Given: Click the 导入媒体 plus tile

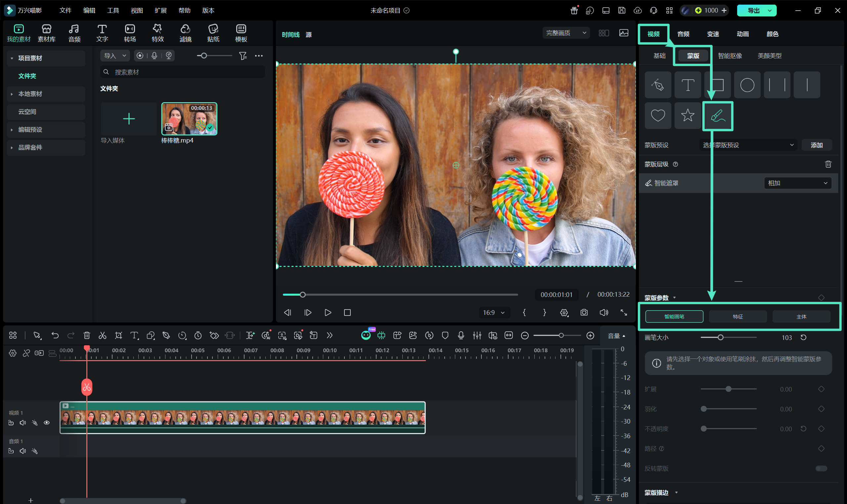Looking at the screenshot, I should click(129, 119).
